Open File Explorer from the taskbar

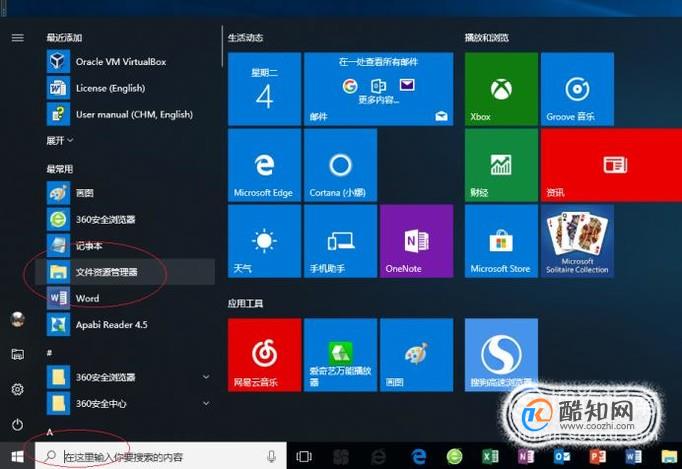(670, 456)
